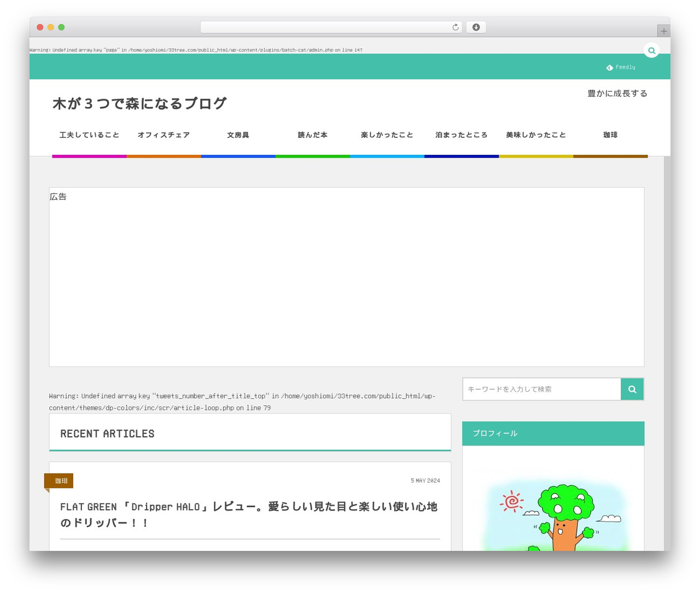Viewport: 700px width, 593px height.
Task: Open the オフィスチェア category
Action: click(164, 135)
